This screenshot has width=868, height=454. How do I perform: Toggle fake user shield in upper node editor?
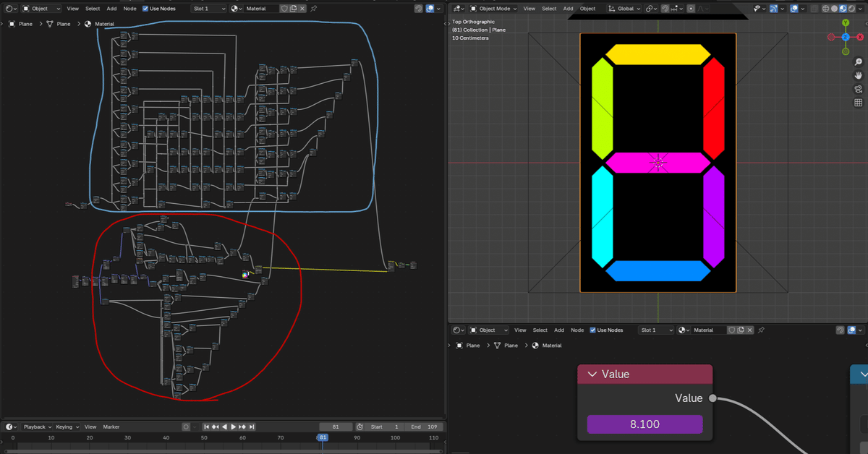coord(285,9)
